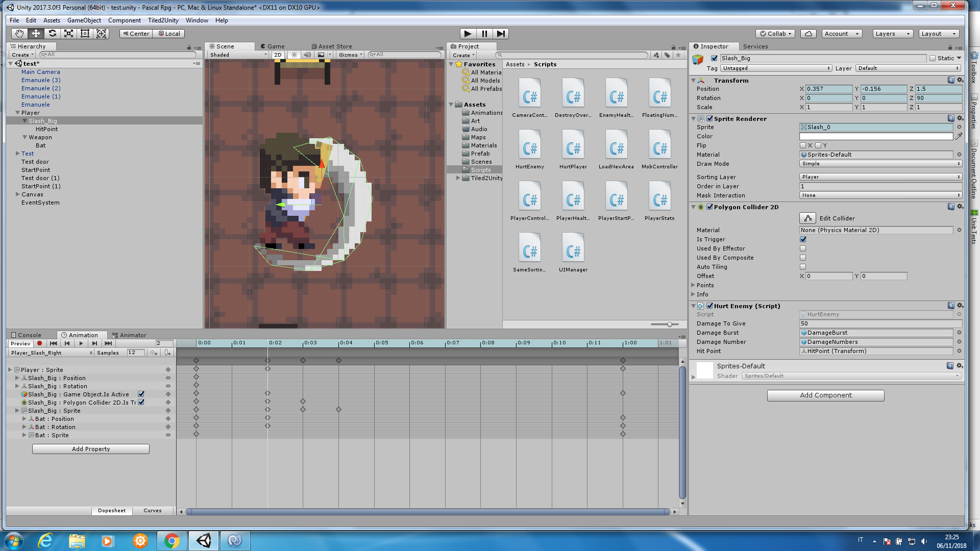Click the Step frame button in toolbar
This screenshot has width=980, height=551.
(x=501, y=34)
